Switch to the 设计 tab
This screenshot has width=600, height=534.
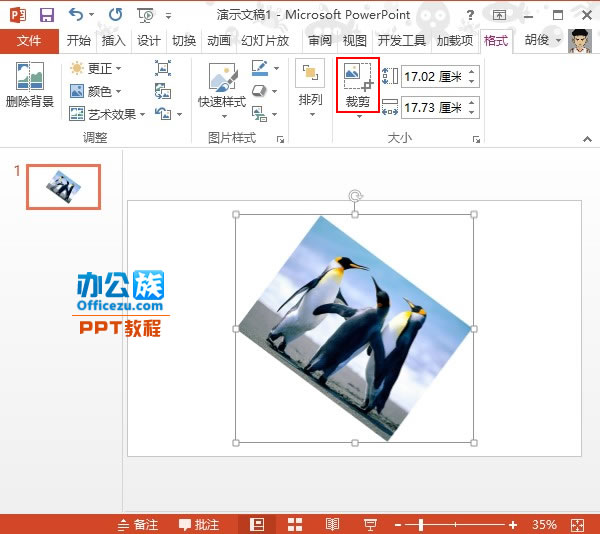click(x=148, y=41)
